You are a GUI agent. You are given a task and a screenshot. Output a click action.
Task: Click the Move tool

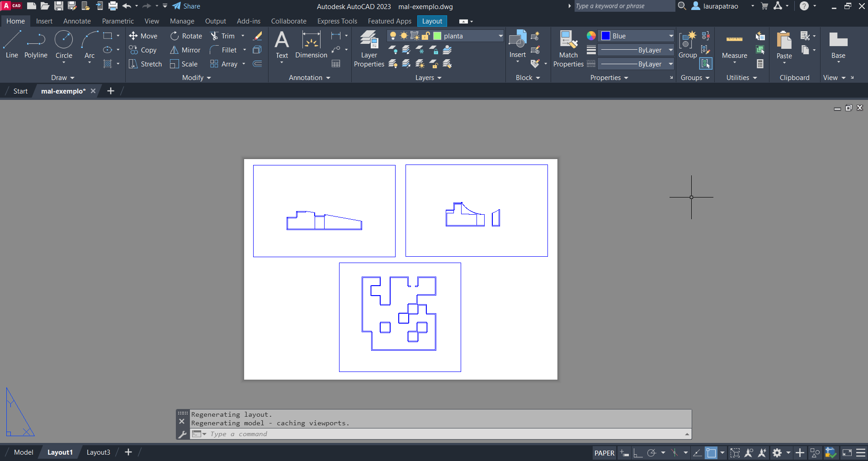pos(143,36)
